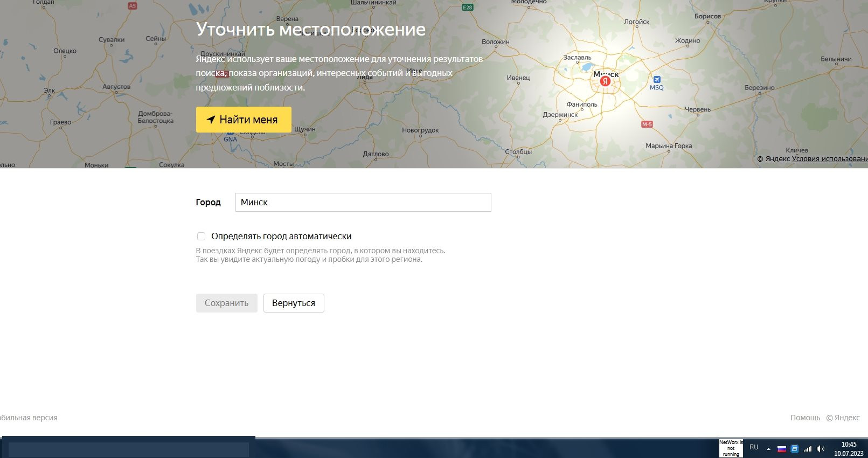Click the 'Белыничи' label on the map
Viewport: 868px width, 458px height.
point(836,59)
